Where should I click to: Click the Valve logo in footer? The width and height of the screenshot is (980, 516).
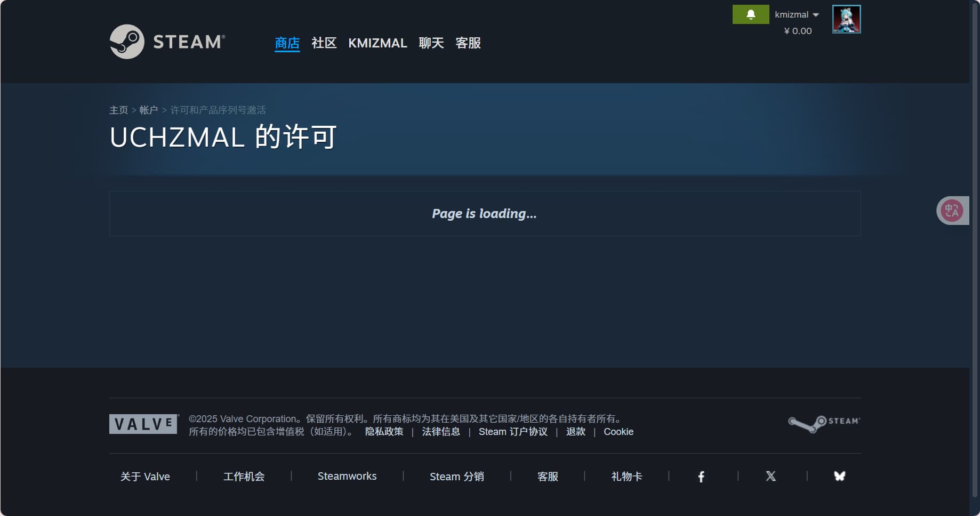pyautogui.click(x=143, y=424)
